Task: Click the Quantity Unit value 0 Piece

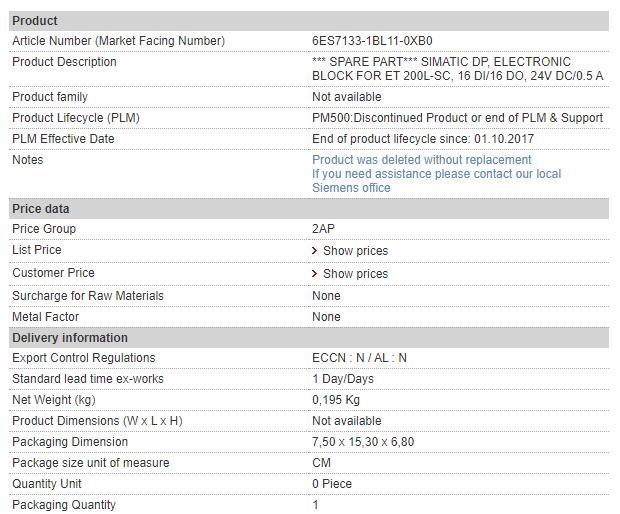Action: click(332, 484)
